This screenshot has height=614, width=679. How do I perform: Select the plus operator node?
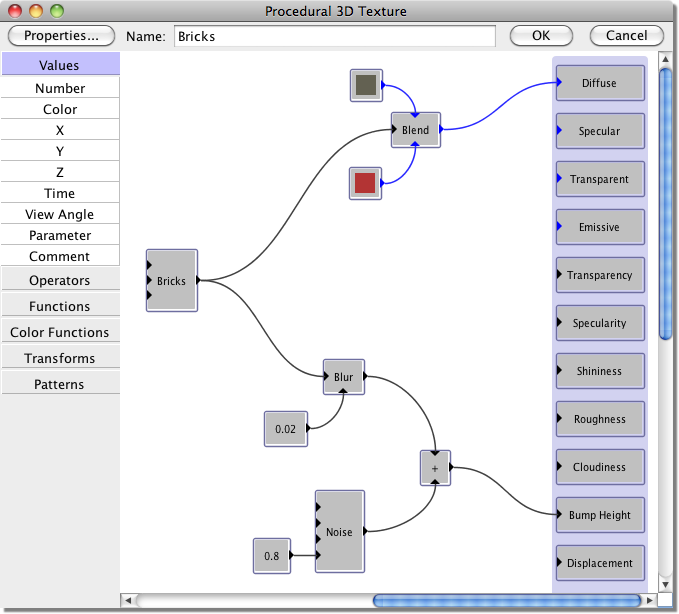coord(435,468)
